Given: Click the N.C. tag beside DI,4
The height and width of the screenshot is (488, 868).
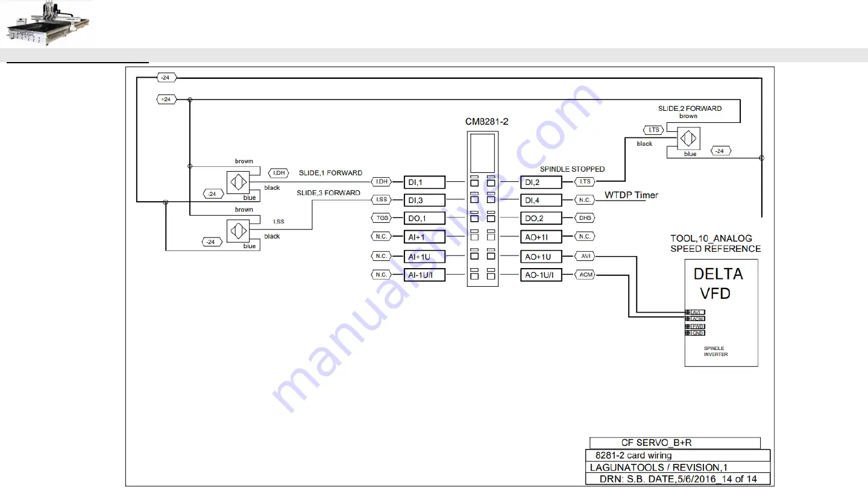Looking at the screenshot, I should pos(585,200).
